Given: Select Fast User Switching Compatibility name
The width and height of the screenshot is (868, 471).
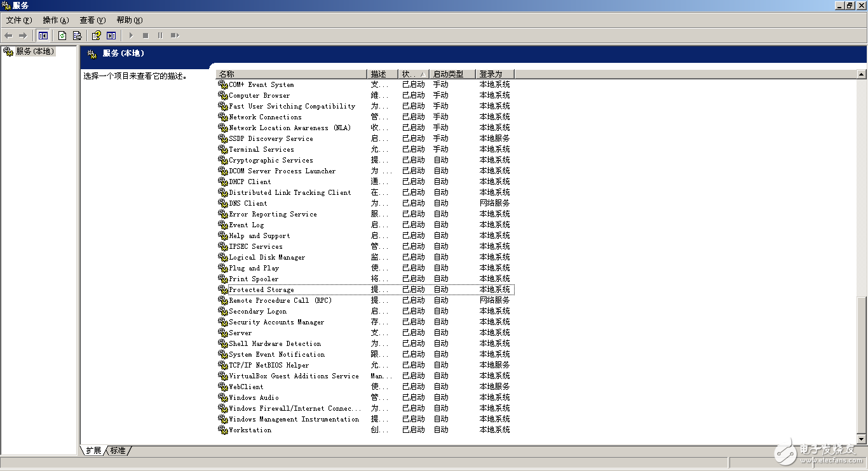Looking at the screenshot, I should pos(292,106).
